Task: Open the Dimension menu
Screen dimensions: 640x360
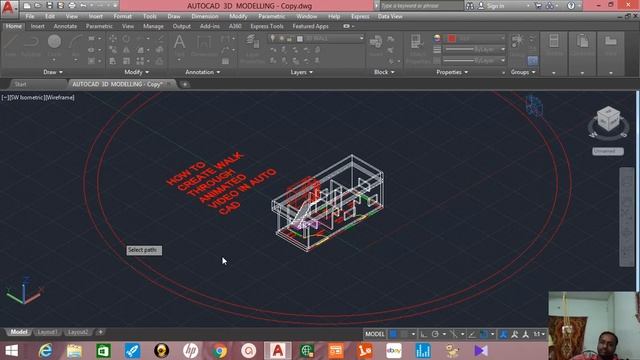Action: (x=204, y=16)
